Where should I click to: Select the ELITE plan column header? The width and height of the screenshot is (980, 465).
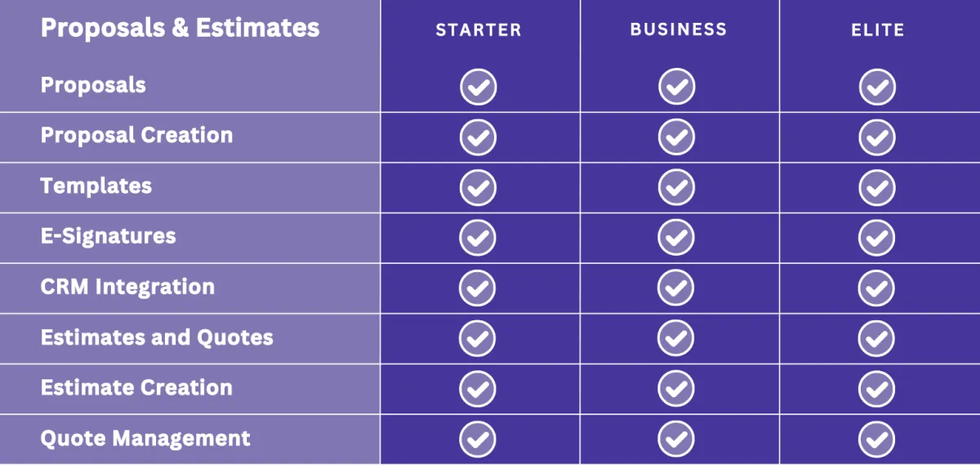(x=878, y=30)
